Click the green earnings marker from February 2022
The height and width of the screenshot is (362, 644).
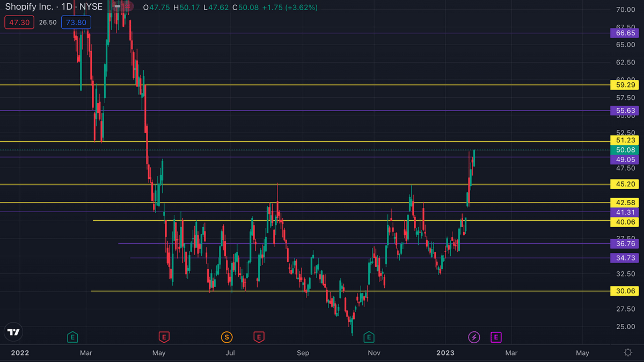[x=72, y=337]
